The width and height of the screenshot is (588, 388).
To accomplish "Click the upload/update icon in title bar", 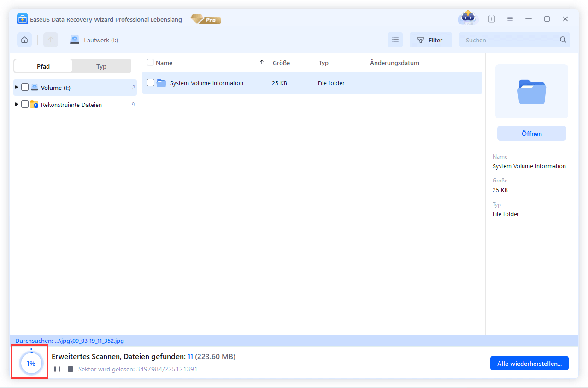I will tap(492, 19).
